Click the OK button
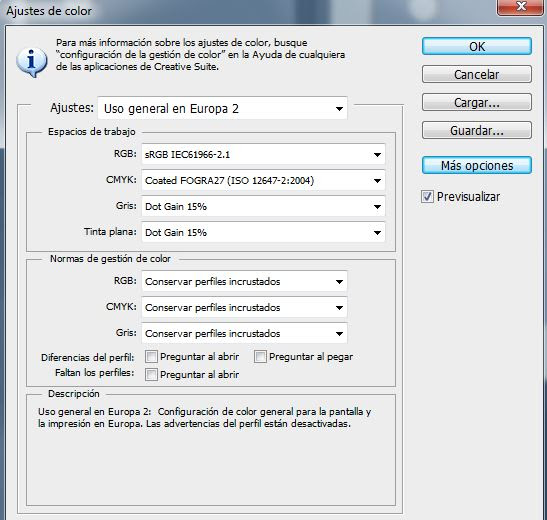Image resolution: width=547 pixels, height=520 pixels. click(477, 46)
